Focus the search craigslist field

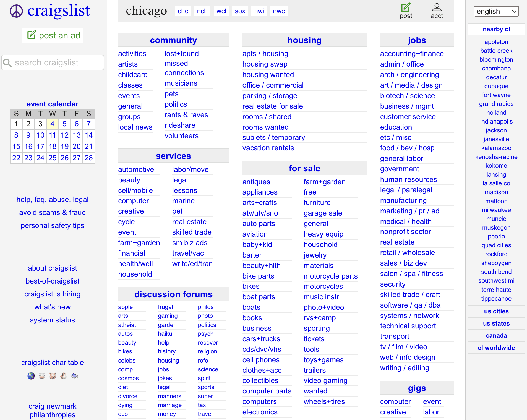coord(53,62)
